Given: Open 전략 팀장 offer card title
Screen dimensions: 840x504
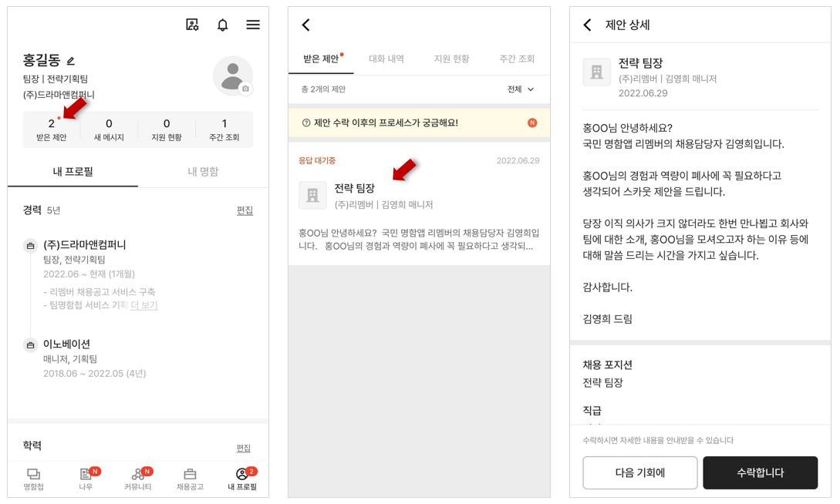Looking at the screenshot, I should 355,188.
